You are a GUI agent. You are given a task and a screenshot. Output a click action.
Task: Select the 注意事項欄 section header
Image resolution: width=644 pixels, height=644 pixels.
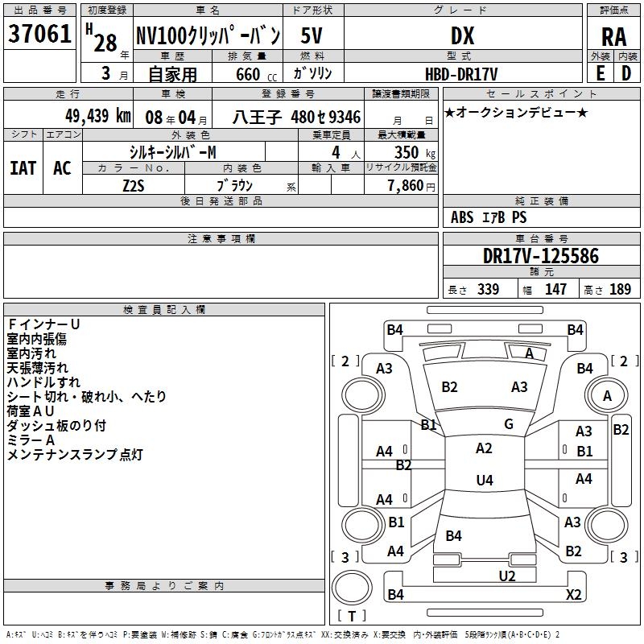coord(221,238)
